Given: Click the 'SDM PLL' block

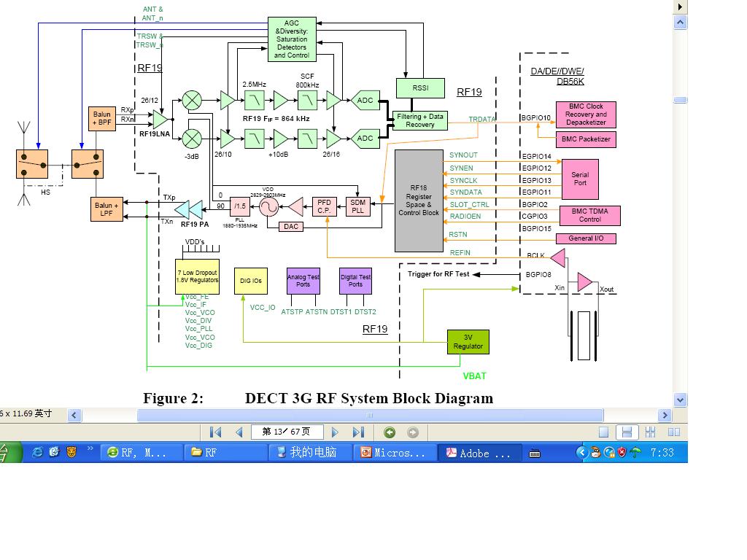Looking at the screenshot, I should tap(357, 206).
